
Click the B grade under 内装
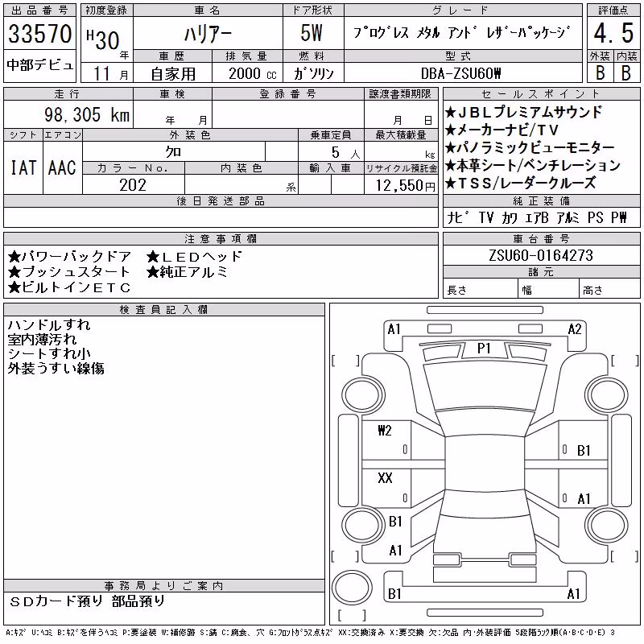[626, 72]
